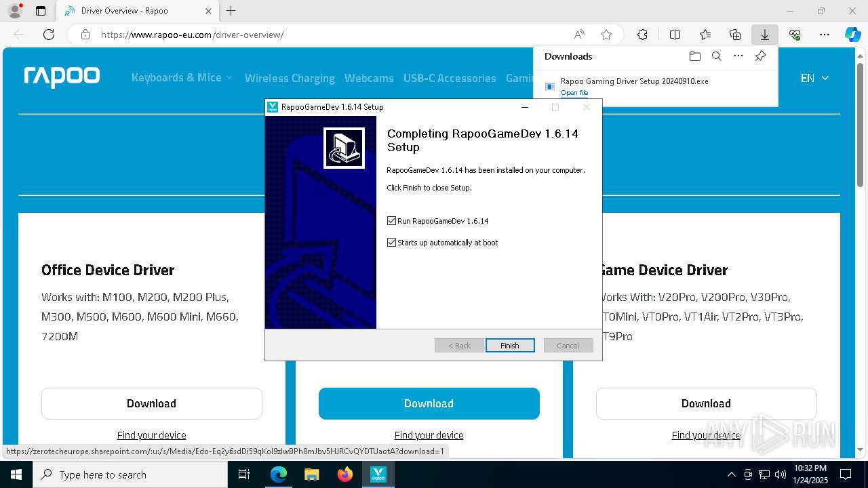Open File Explorer from taskbar
The width and height of the screenshot is (868, 488).
(x=311, y=474)
